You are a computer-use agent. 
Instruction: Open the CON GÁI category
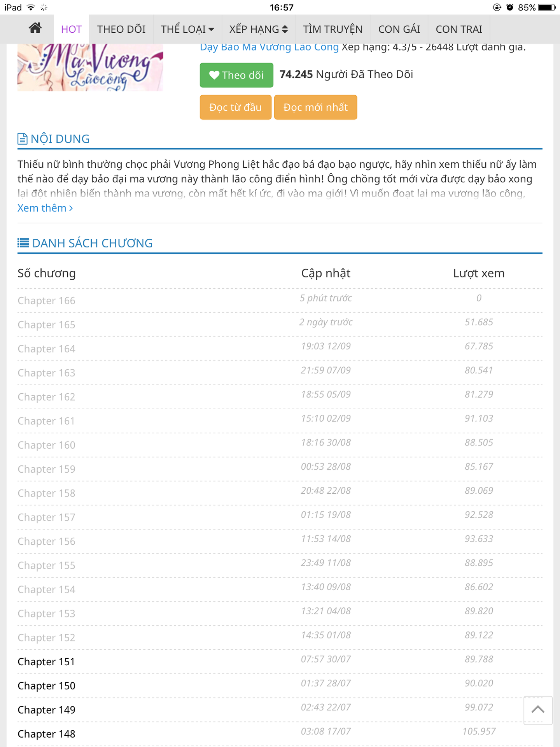click(x=399, y=29)
